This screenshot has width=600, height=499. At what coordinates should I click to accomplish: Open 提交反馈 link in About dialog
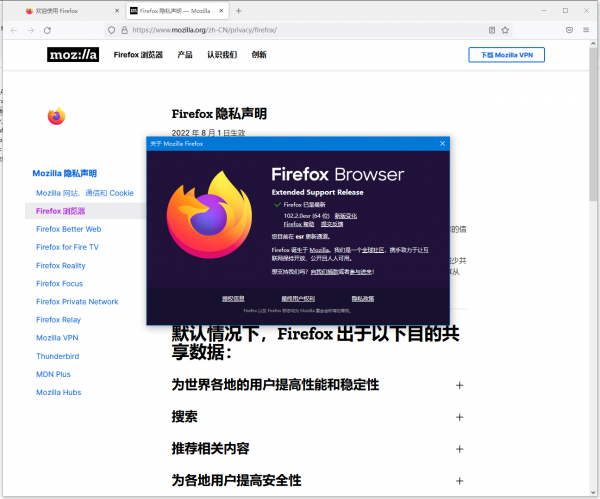[332, 224]
